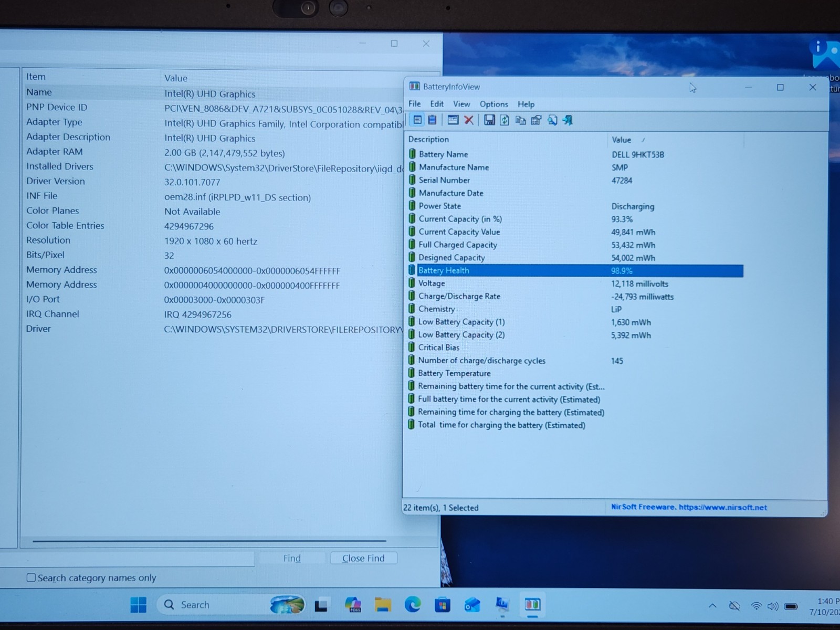The image size is (840, 630).
Task: Click the red X delete toolbar icon
Action: coord(469,120)
